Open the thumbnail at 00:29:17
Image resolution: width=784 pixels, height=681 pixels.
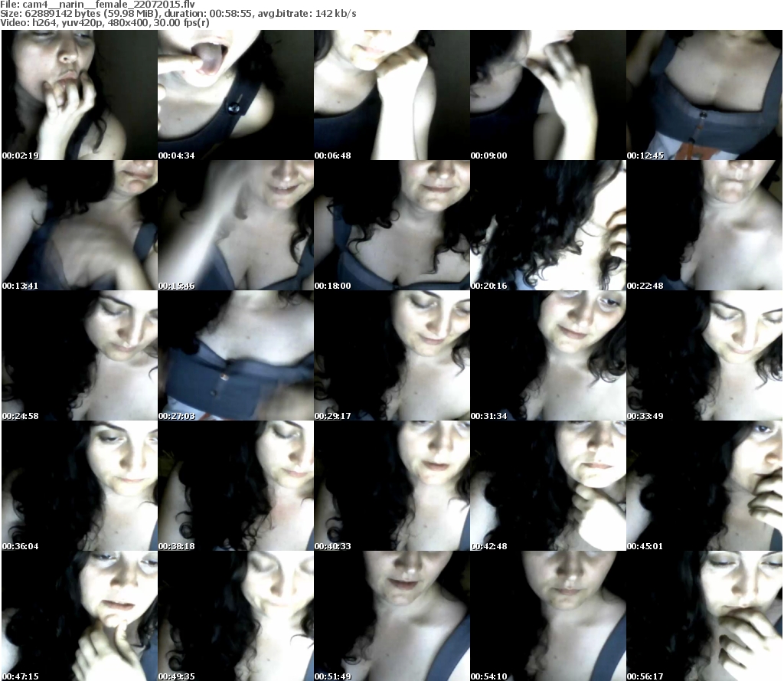[392, 355]
